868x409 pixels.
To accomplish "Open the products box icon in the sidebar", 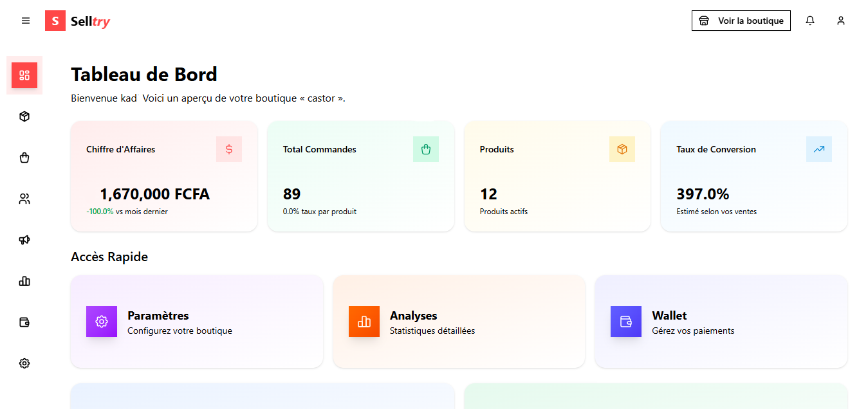I will [x=24, y=116].
